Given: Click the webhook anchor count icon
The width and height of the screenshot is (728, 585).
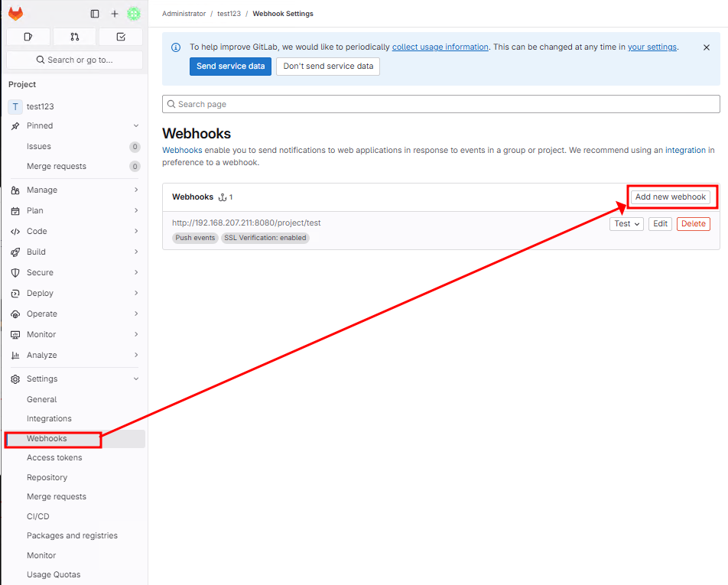Looking at the screenshot, I should (x=223, y=197).
